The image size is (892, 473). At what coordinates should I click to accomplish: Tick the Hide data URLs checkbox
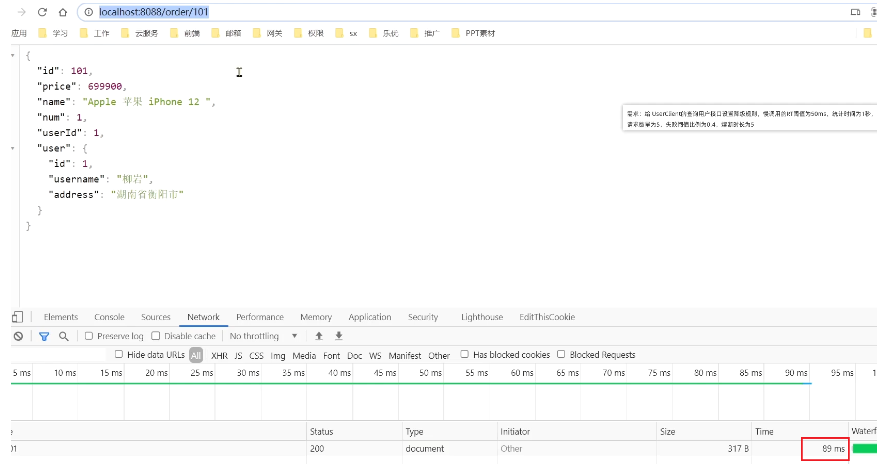click(120, 355)
